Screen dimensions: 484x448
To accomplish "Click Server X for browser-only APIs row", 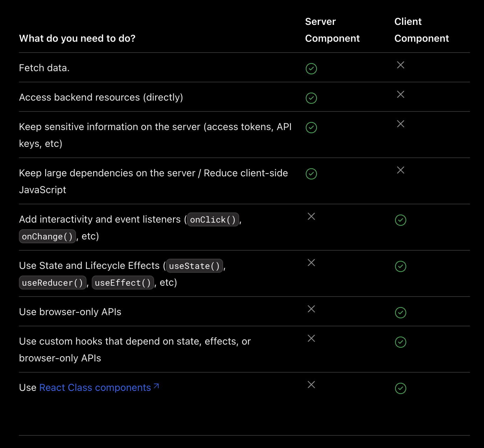I will click(311, 309).
